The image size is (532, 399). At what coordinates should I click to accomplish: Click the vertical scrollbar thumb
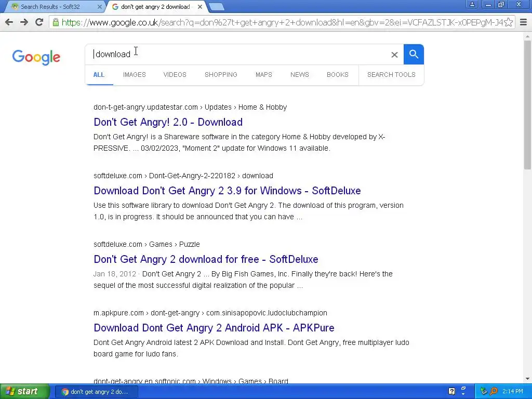pos(527,104)
